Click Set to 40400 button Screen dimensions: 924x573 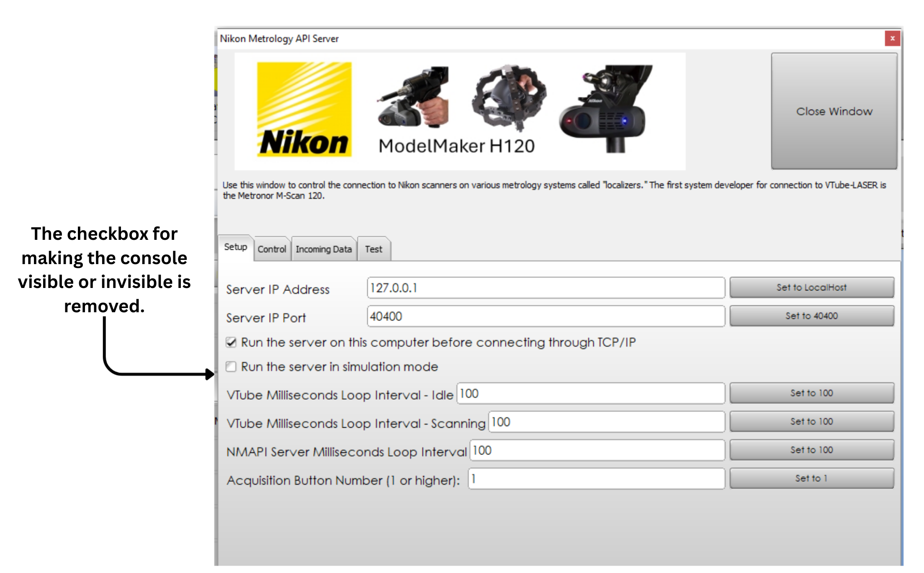811,316
